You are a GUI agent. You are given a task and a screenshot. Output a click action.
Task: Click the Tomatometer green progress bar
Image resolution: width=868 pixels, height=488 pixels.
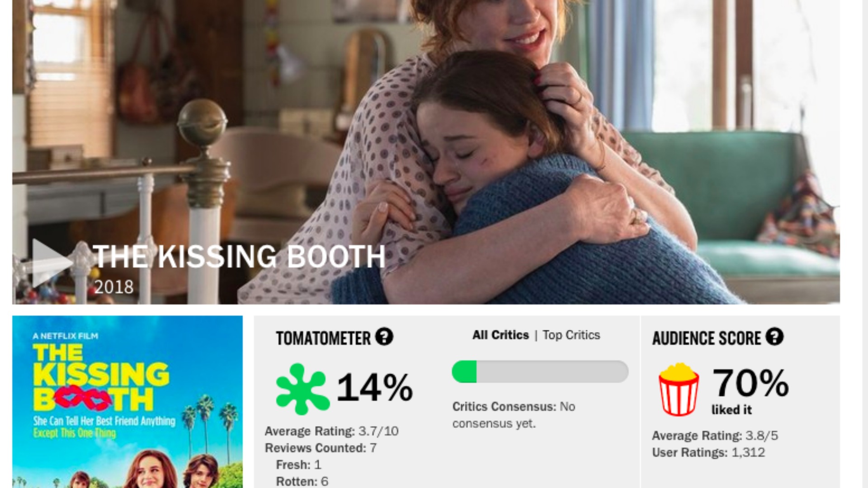pyautogui.click(x=540, y=371)
